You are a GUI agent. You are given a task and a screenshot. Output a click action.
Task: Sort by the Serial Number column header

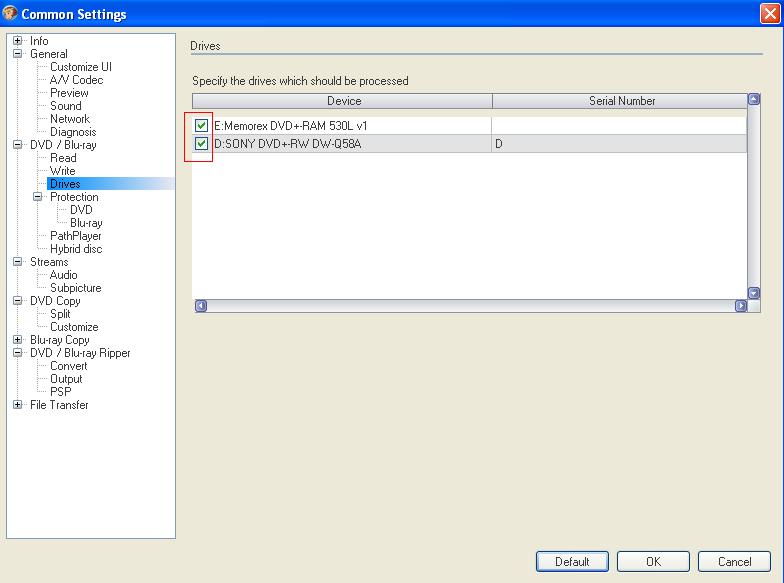tap(620, 100)
